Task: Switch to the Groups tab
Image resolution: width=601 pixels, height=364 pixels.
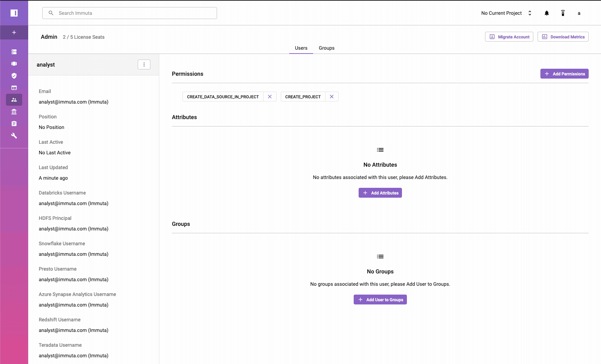Action: click(327, 48)
